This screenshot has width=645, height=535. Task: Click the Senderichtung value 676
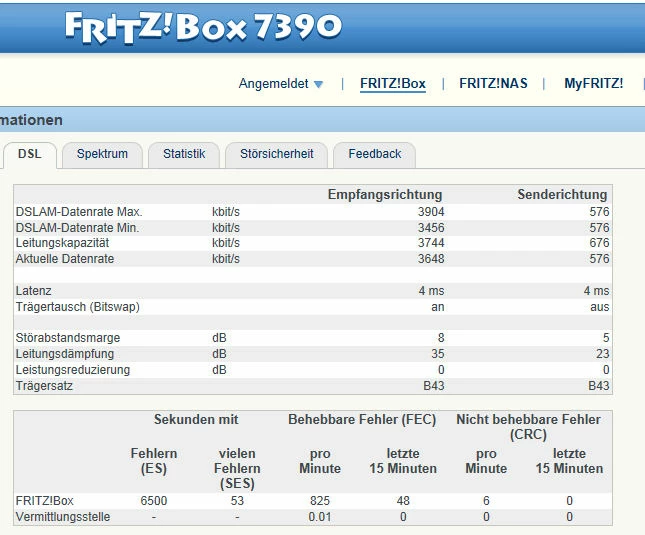pyautogui.click(x=599, y=243)
